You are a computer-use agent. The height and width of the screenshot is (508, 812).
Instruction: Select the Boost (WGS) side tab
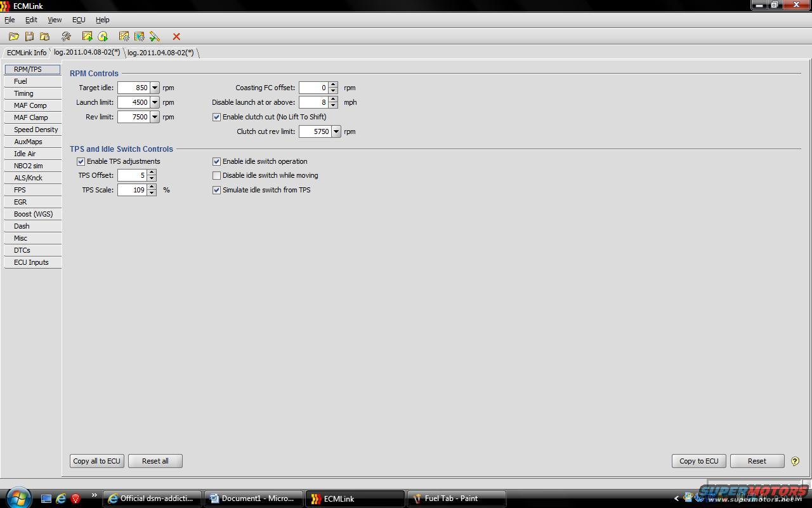[x=33, y=214]
